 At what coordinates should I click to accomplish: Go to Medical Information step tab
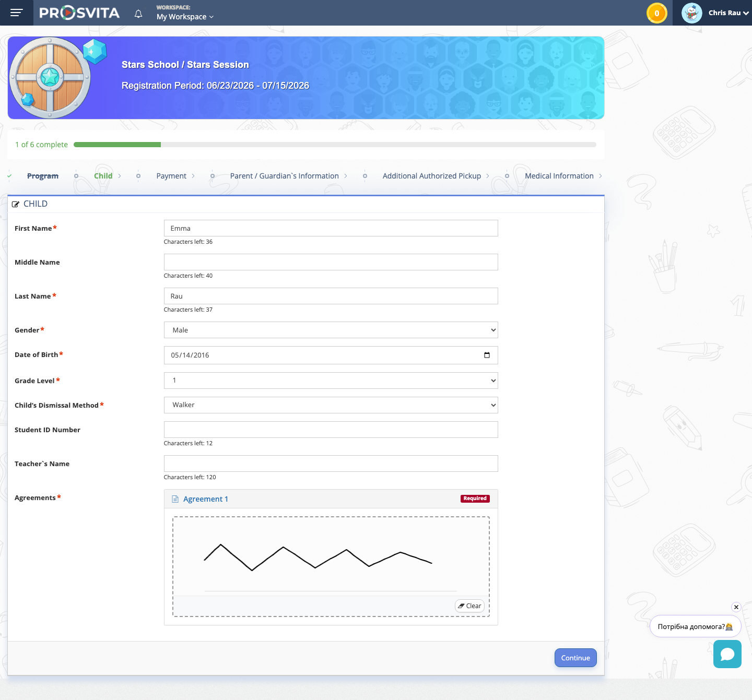point(559,176)
